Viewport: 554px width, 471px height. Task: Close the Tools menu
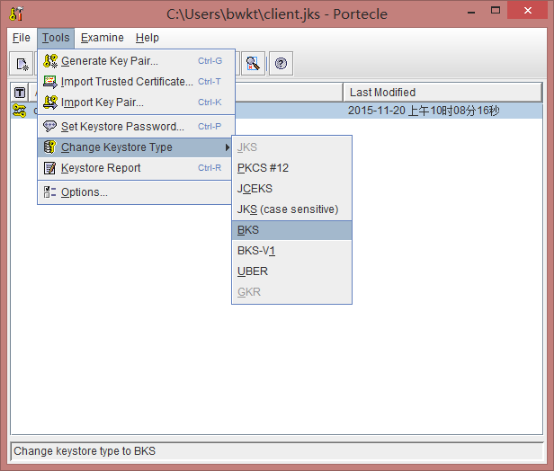pos(56,37)
